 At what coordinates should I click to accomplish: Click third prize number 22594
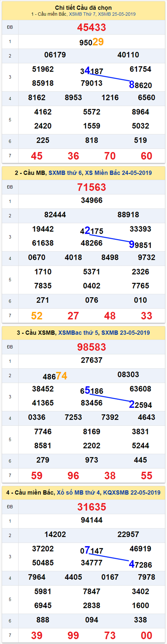pos(141,405)
